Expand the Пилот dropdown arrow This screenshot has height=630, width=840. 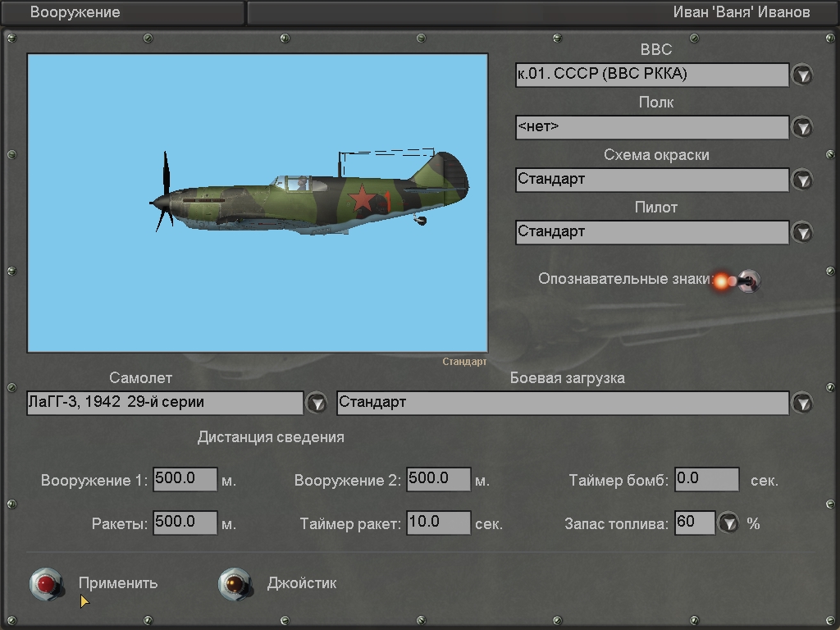point(801,233)
